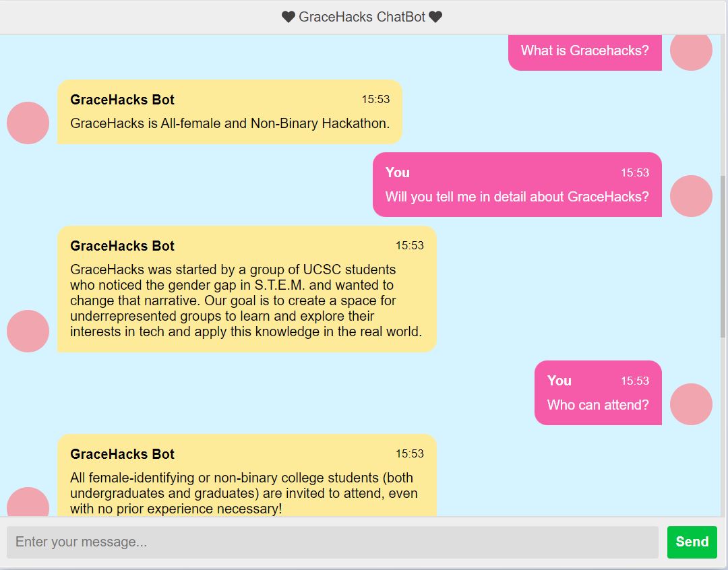
Task: Click bot avatar beside 'started by a group of UCSC students' reply
Action: (x=28, y=331)
